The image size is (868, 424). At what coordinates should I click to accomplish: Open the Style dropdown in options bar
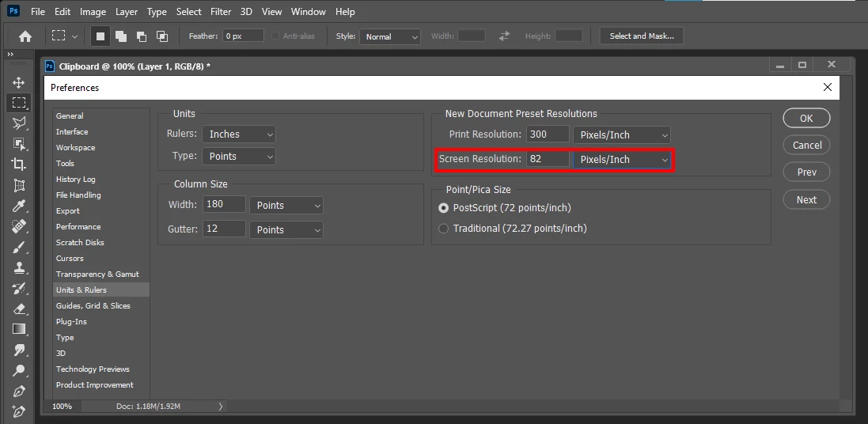(x=390, y=36)
